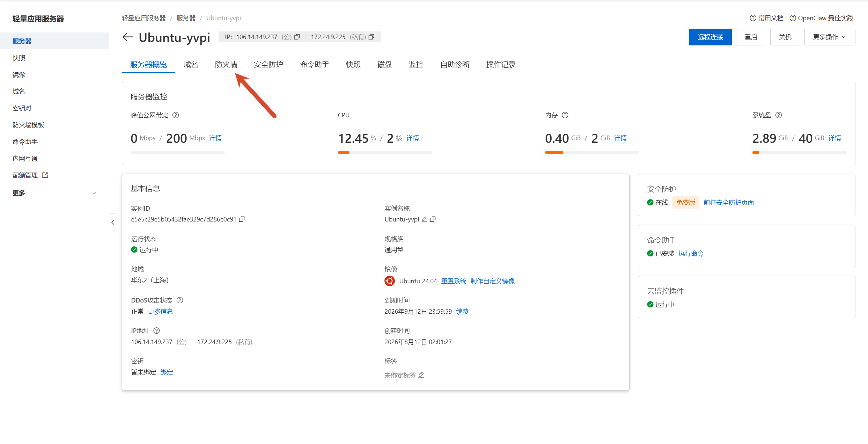
Task: Click the 内存 usage progress bar
Action: pos(592,152)
